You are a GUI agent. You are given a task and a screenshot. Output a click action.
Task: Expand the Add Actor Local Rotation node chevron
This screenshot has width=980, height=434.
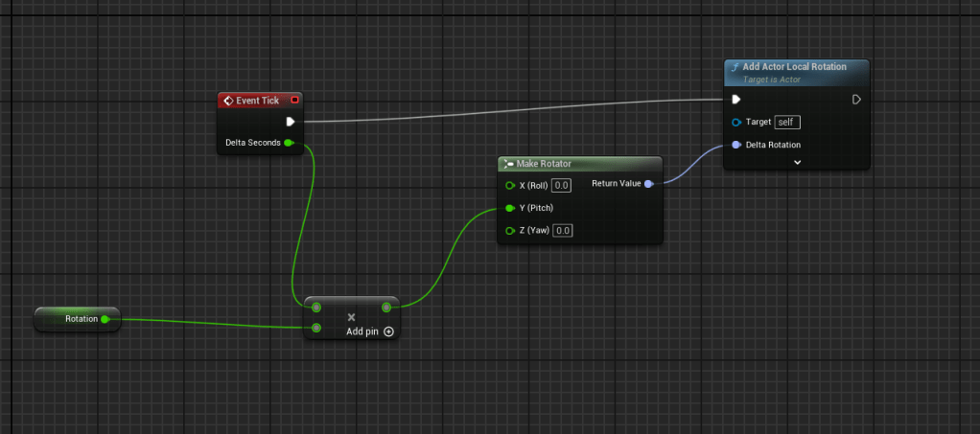tap(796, 163)
